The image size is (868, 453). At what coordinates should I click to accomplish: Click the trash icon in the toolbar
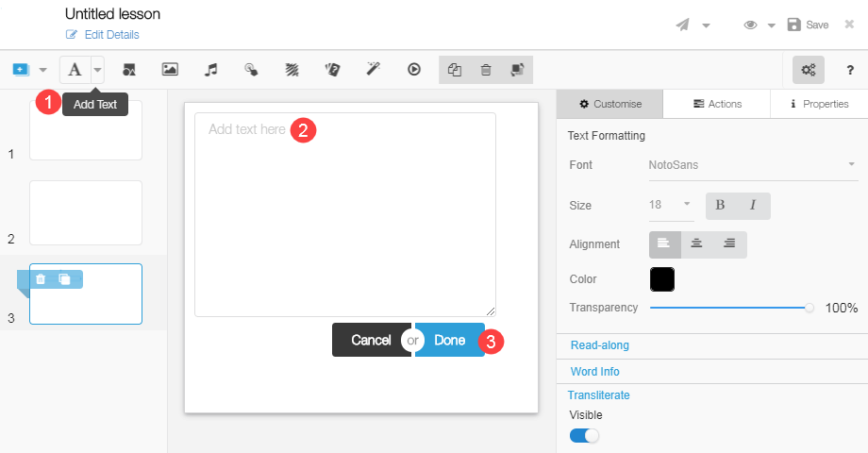point(485,70)
